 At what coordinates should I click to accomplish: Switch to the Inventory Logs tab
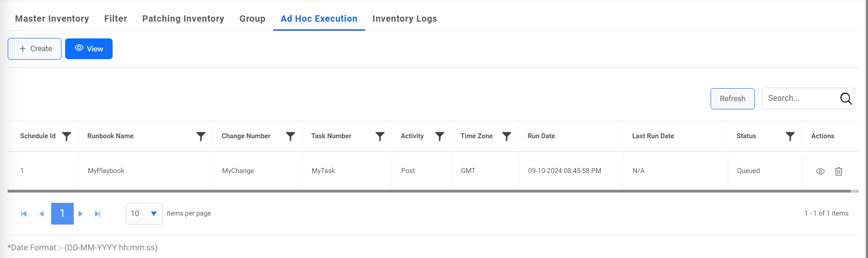point(404,19)
